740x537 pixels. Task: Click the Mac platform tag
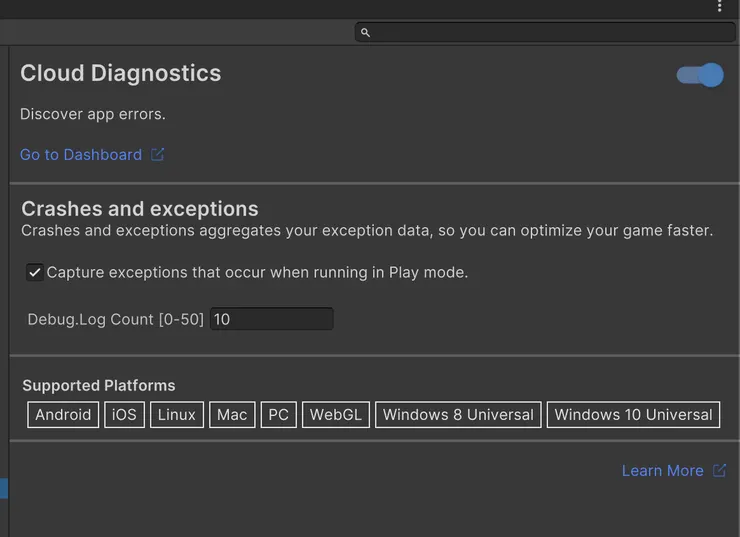(232, 415)
